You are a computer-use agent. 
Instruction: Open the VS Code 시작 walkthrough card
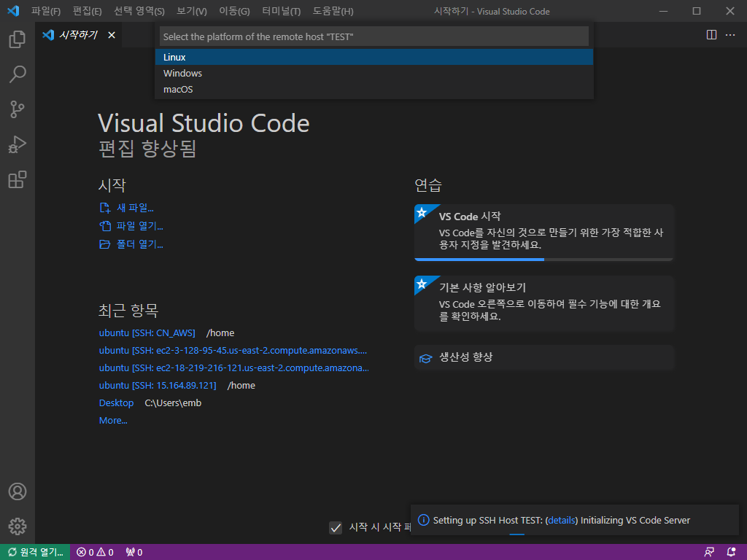544,233
